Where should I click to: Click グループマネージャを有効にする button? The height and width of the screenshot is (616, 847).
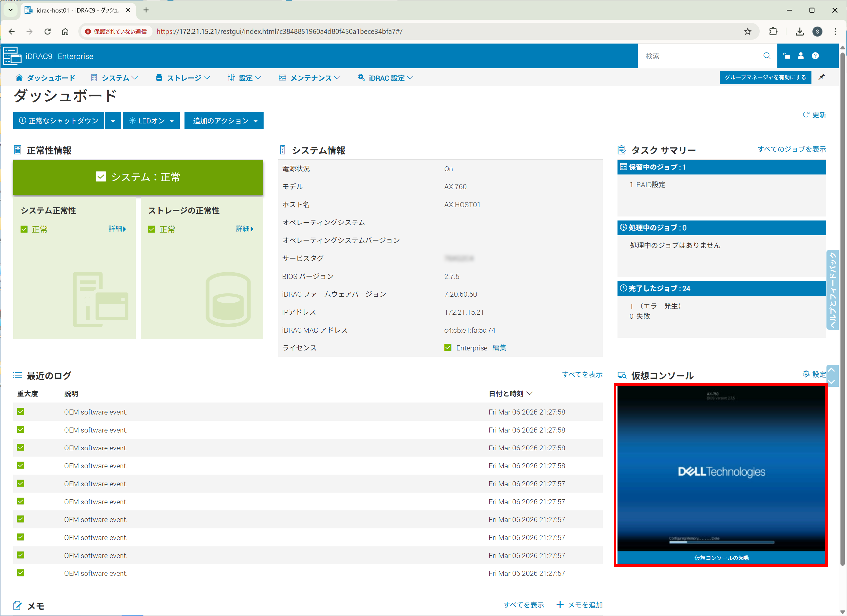point(765,77)
